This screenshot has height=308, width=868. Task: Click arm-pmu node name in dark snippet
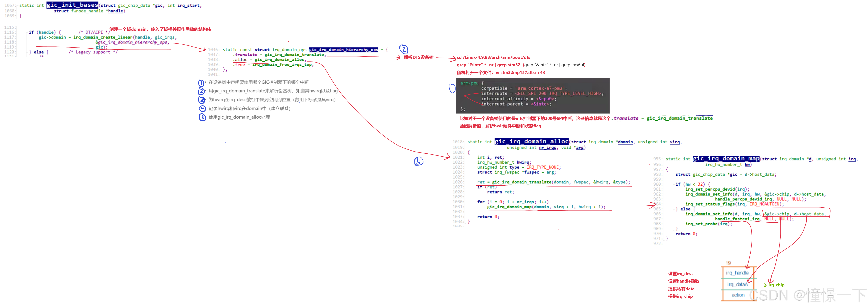tap(469, 83)
